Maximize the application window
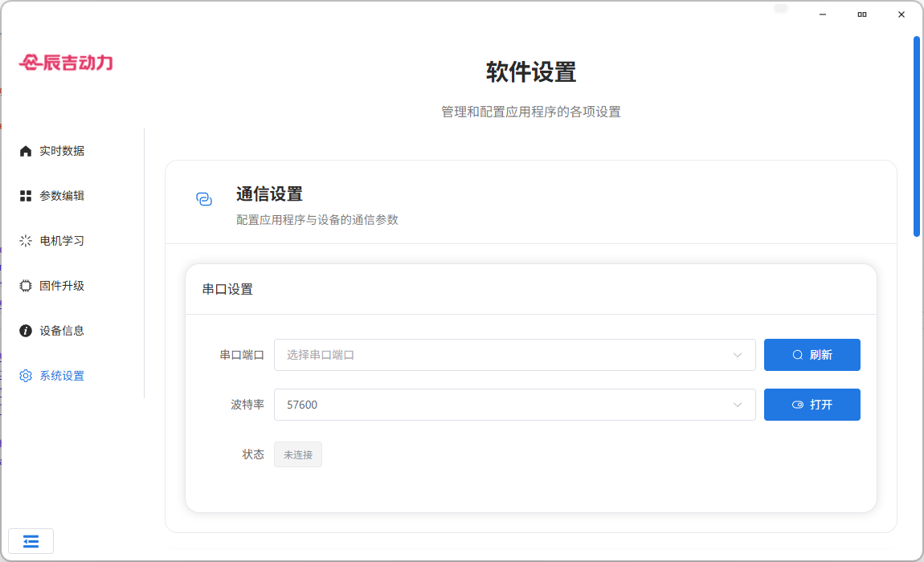924x562 pixels. (861, 14)
